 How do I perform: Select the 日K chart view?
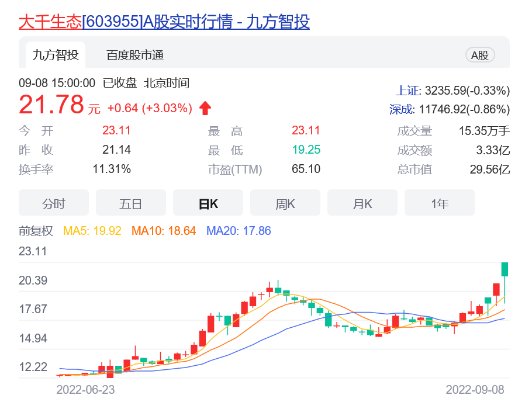208,203
